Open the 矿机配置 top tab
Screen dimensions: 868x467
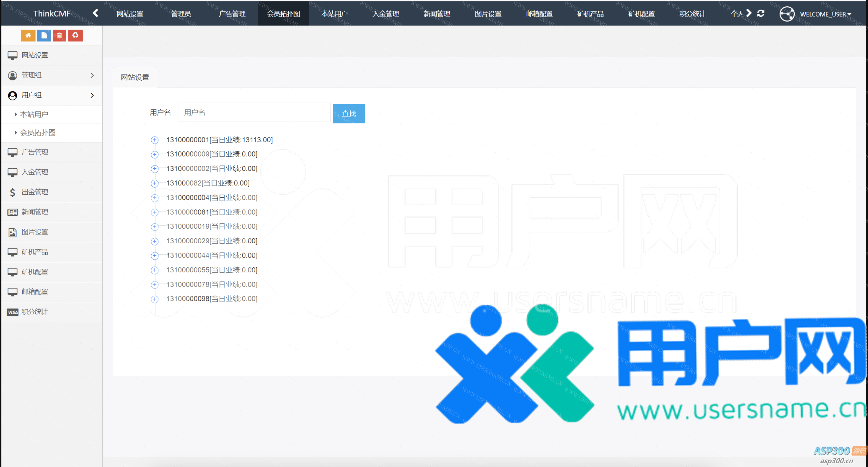pos(642,14)
